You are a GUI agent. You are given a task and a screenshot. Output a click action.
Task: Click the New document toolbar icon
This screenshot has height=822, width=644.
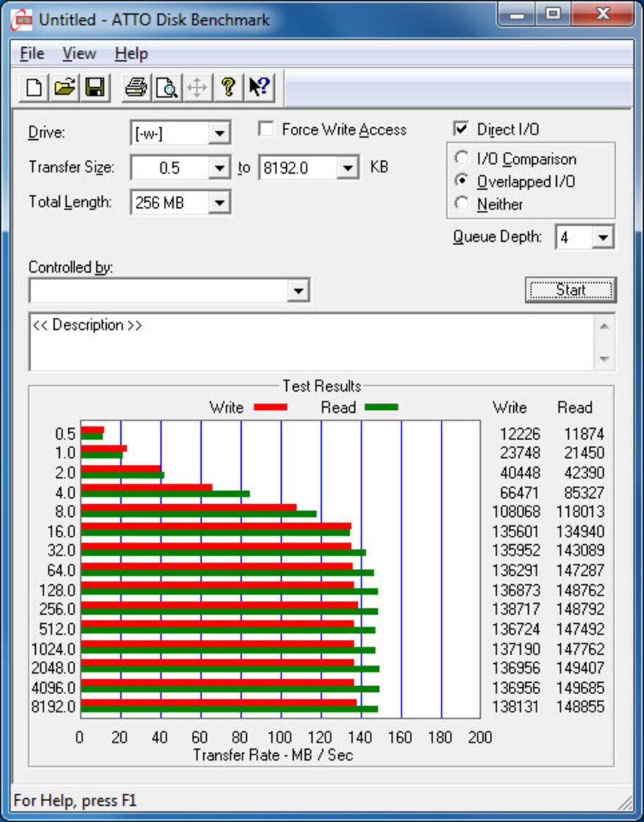click(34, 87)
